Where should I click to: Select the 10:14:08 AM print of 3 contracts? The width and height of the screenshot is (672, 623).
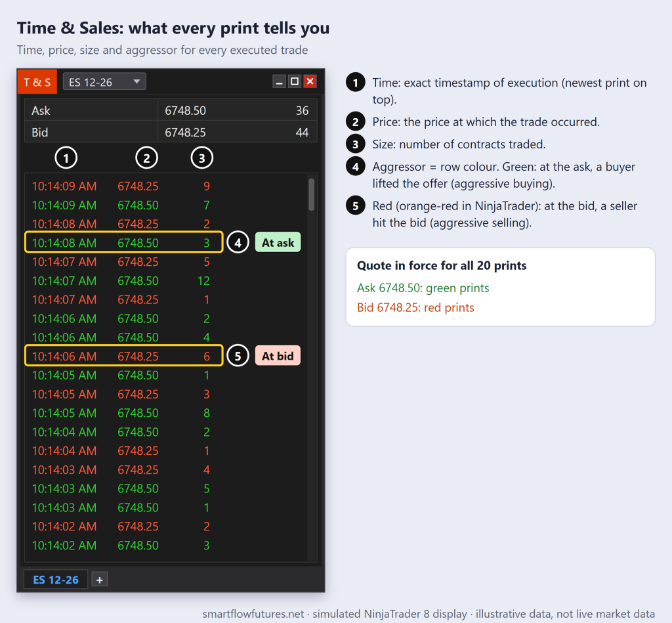(124, 243)
